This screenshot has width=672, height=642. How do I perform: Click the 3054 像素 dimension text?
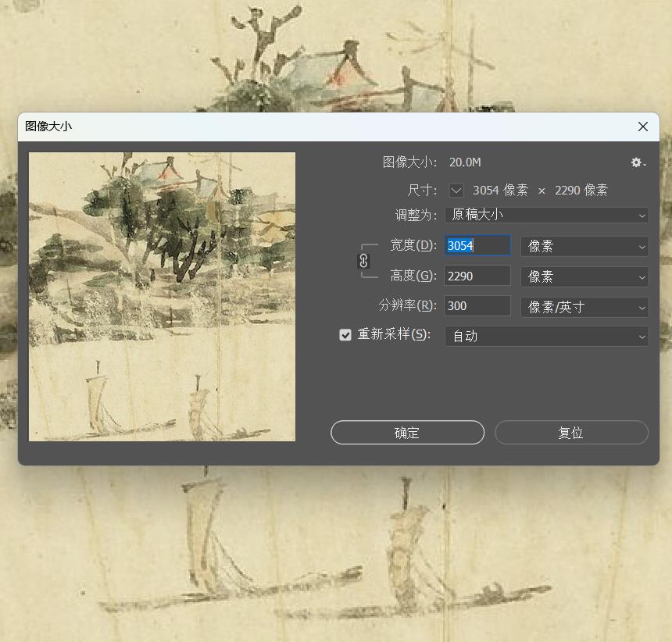click(x=500, y=190)
